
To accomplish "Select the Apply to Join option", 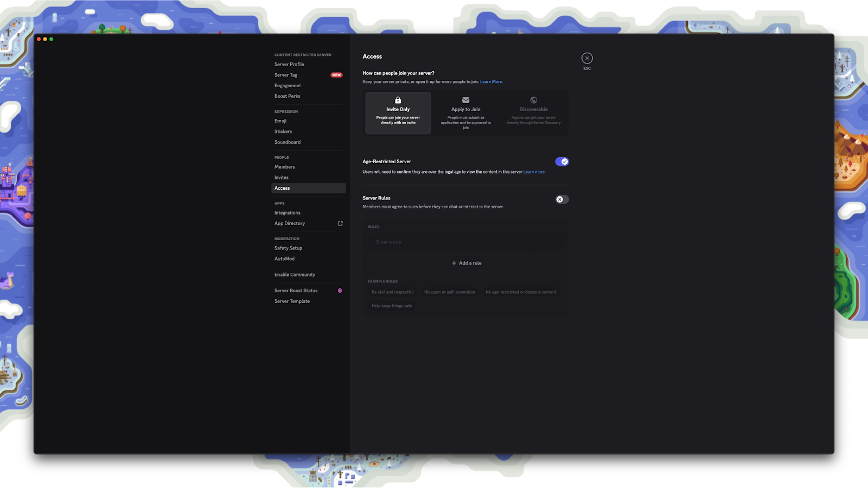I will (x=465, y=113).
